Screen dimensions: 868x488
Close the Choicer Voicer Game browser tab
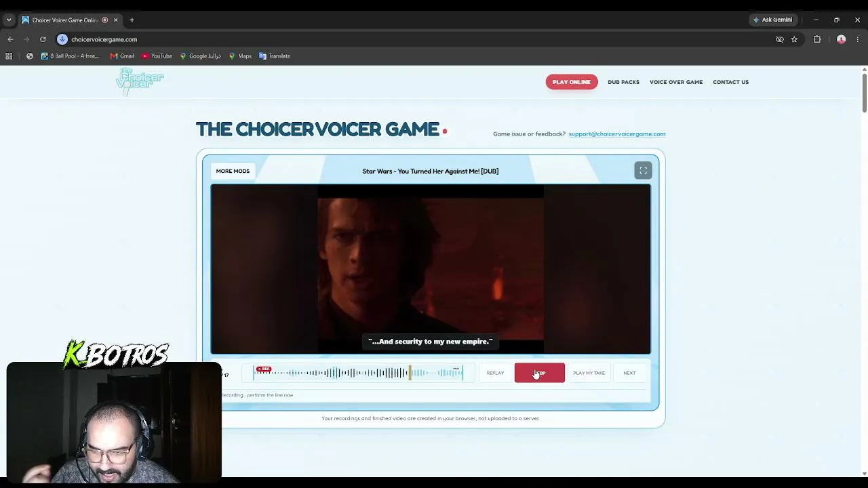pyautogui.click(x=115, y=20)
